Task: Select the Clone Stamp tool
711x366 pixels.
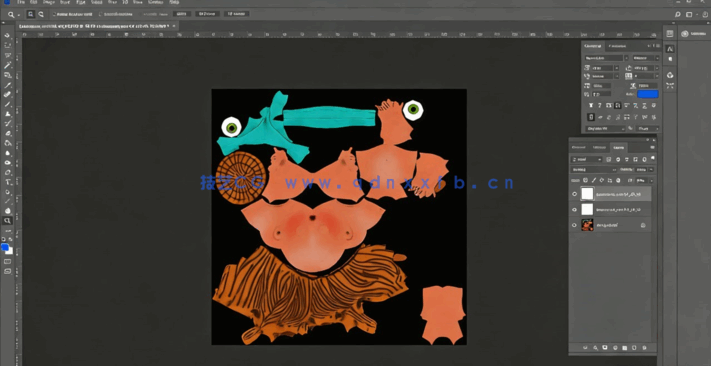Action: (x=7, y=114)
